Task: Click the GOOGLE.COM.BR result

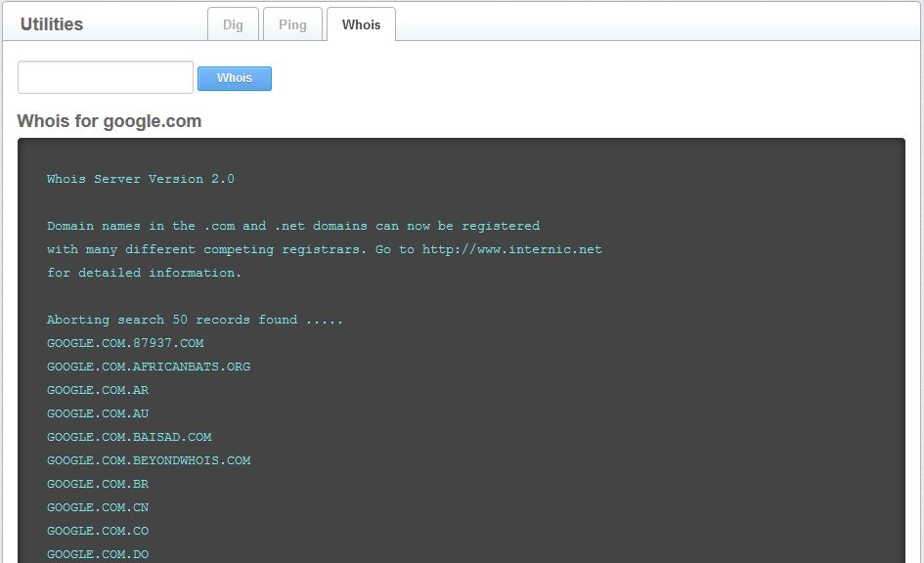Action: click(x=98, y=484)
